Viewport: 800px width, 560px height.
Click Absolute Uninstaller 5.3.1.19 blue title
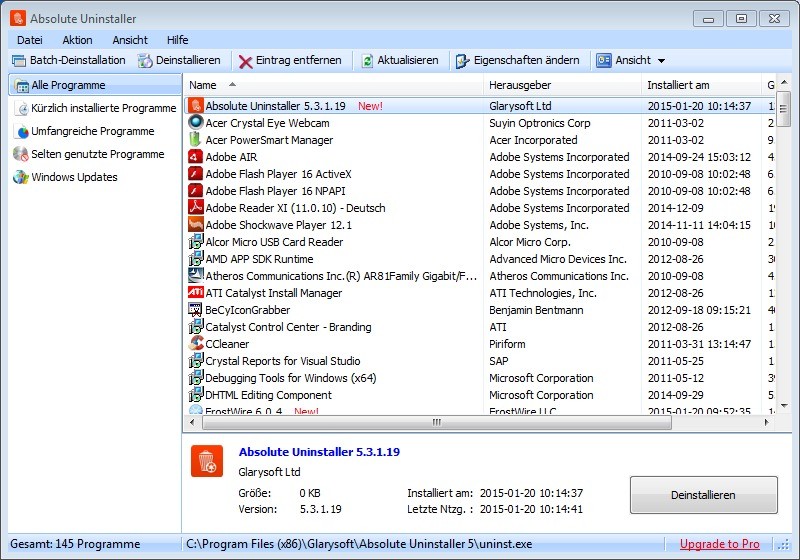click(x=319, y=452)
